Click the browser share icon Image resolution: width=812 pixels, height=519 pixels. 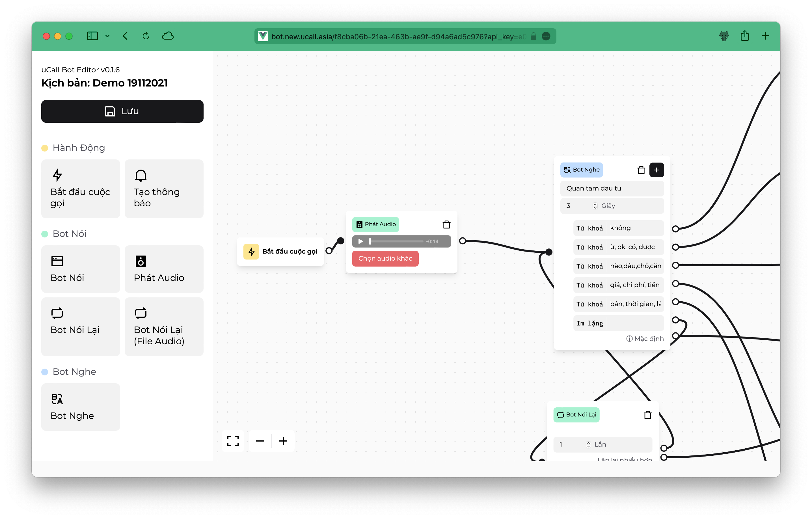[744, 36]
